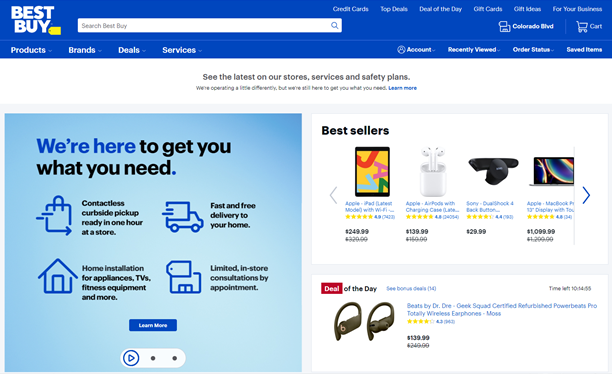Open For Your Business link
The image size is (612, 374).
coord(577,9)
